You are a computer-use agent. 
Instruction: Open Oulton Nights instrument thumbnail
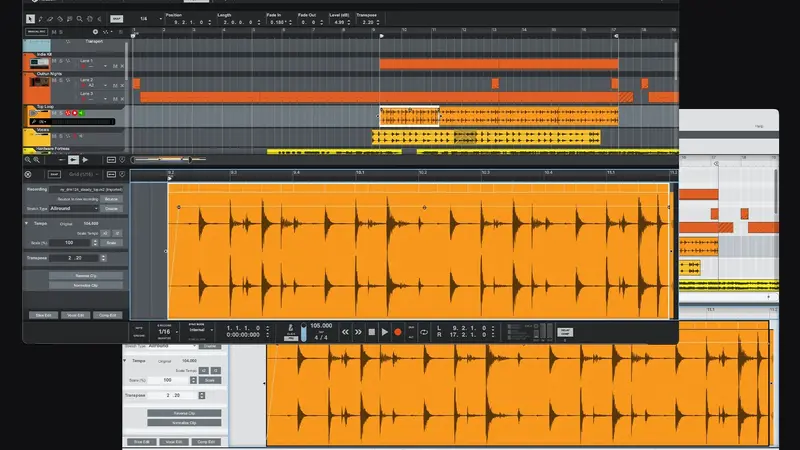(x=40, y=82)
